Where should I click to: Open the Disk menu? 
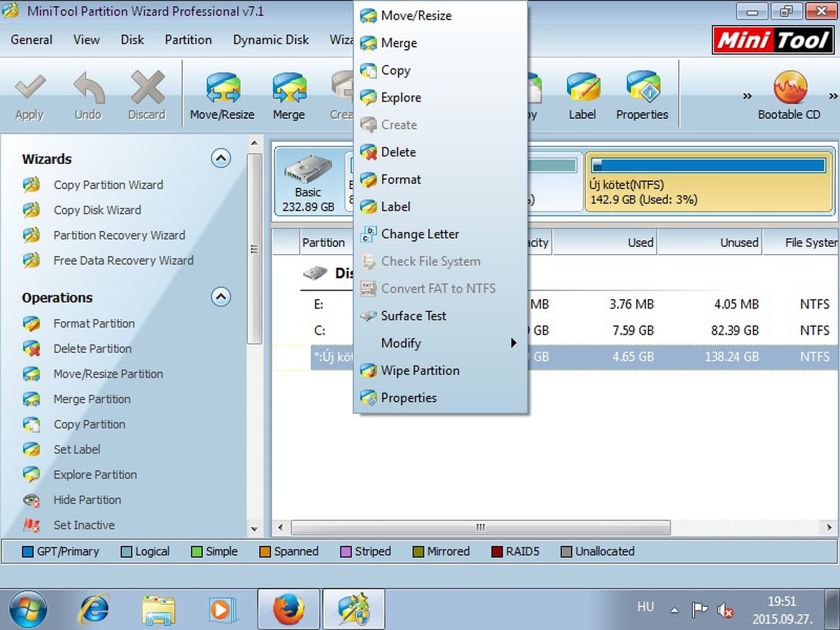pyautogui.click(x=133, y=40)
